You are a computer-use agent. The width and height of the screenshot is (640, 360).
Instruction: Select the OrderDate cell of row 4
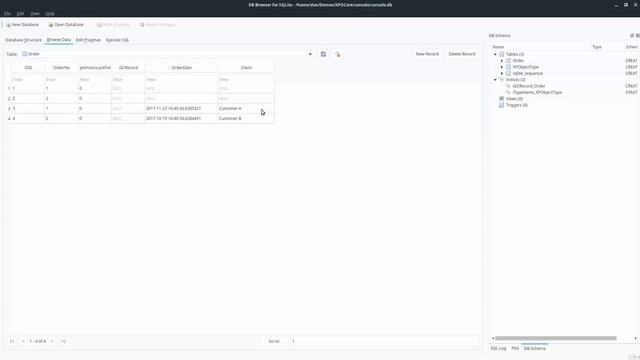181,118
